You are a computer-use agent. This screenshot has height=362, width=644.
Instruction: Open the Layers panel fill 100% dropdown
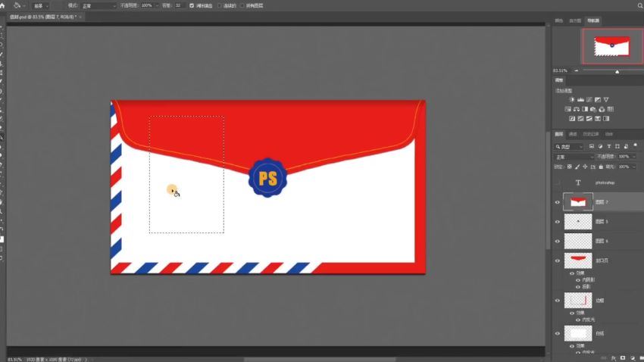pos(633,167)
